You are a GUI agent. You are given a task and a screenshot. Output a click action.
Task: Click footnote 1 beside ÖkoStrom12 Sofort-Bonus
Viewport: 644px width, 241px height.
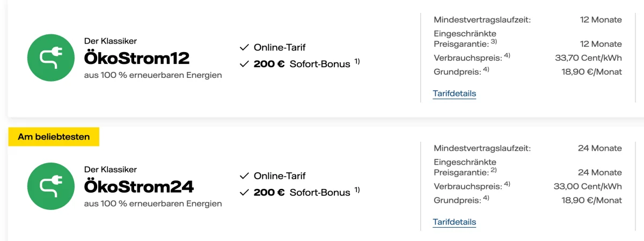click(x=357, y=61)
